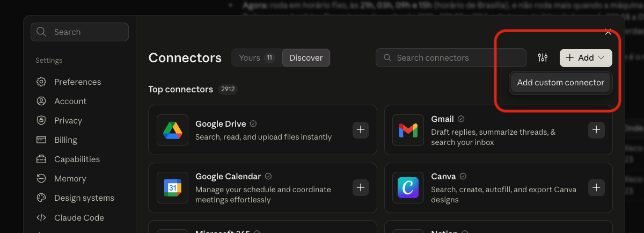The width and height of the screenshot is (644, 233).
Task: Open Privacy settings
Action: tap(68, 121)
